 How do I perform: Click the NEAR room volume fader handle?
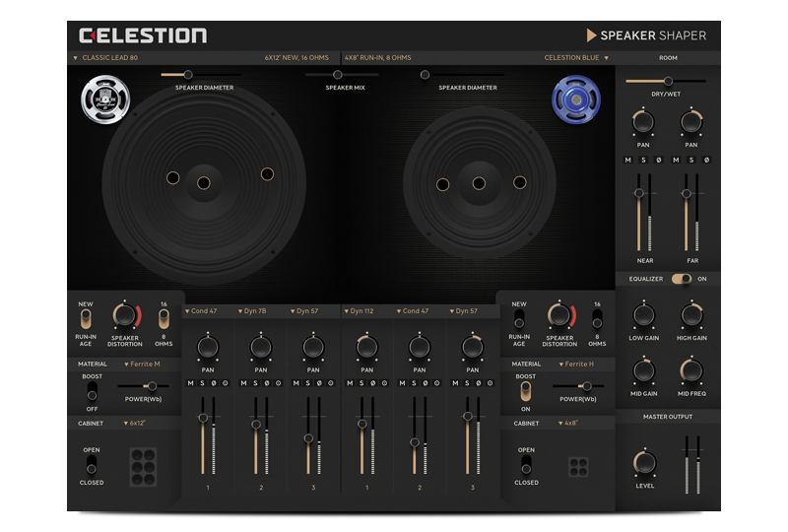coord(639,193)
